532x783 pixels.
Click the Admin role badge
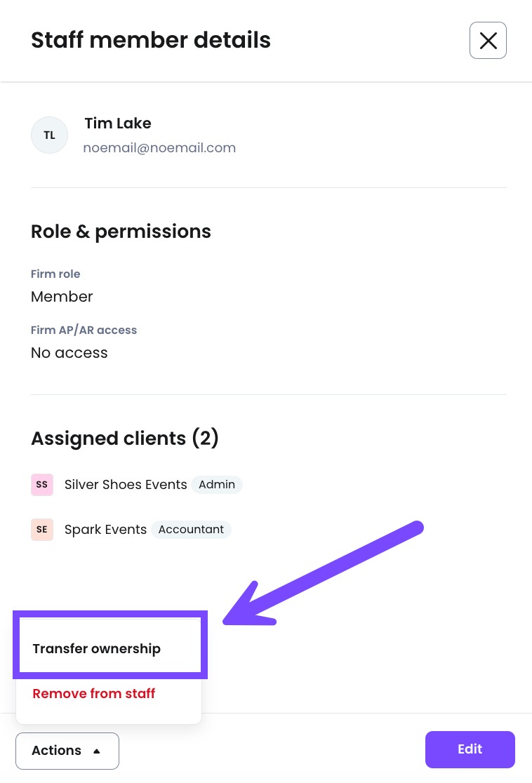click(217, 484)
